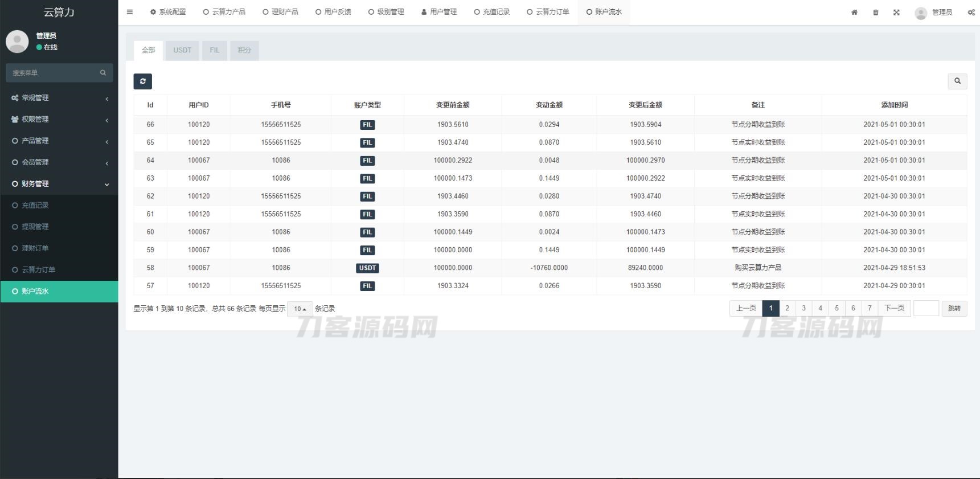Toggle fullscreen with the expand icon
Viewport: 980px width, 479px height.
point(896,13)
